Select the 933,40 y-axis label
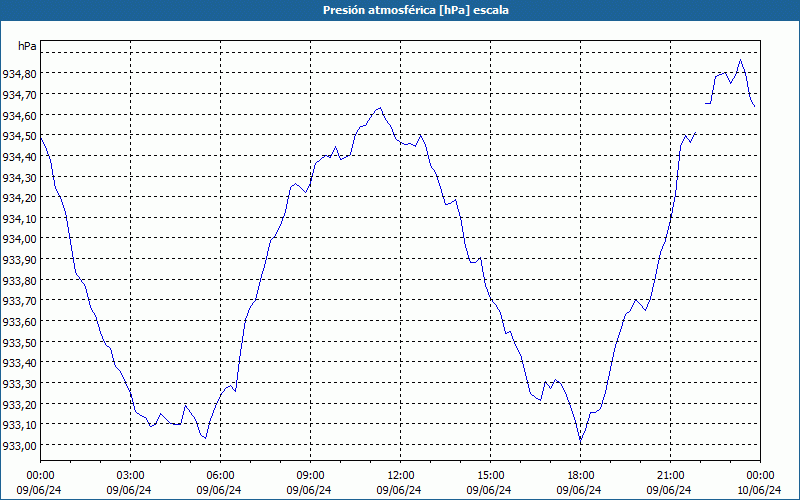Image resolution: width=800 pixels, height=500 pixels. (x=19, y=363)
